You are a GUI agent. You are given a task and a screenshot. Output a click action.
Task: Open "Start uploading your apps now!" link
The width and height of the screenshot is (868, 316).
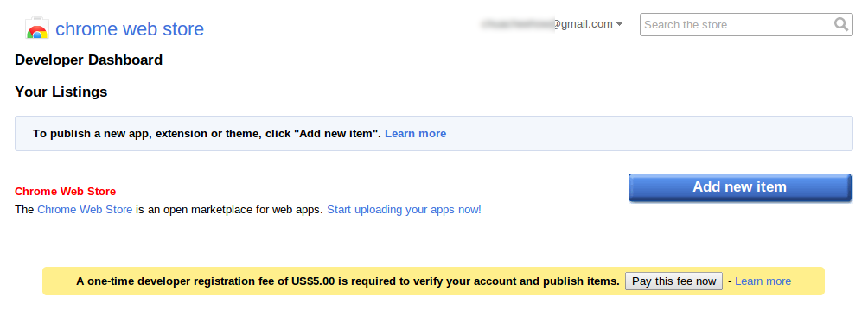[404, 210]
